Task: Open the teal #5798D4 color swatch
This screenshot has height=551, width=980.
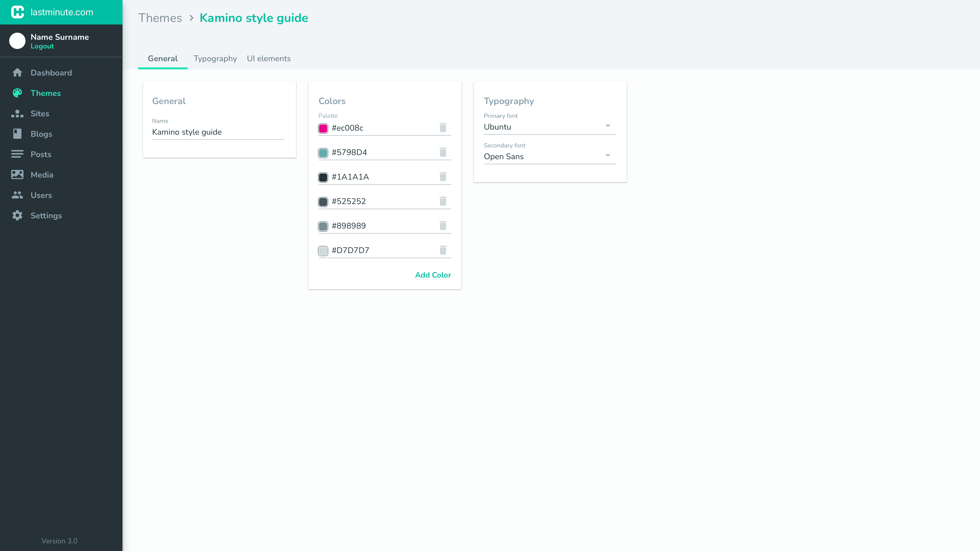Action: pos(323,153)
